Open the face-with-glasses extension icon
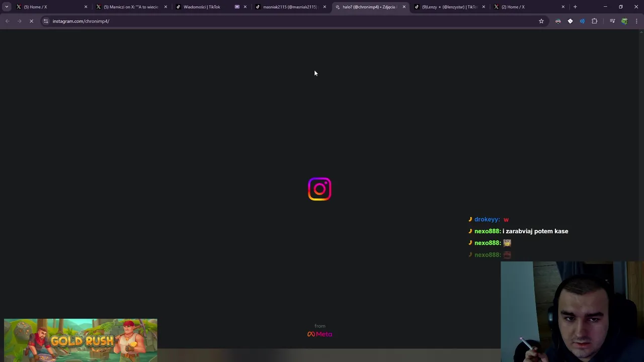Screen dimensions: 644x362 (x=558, y=21)
